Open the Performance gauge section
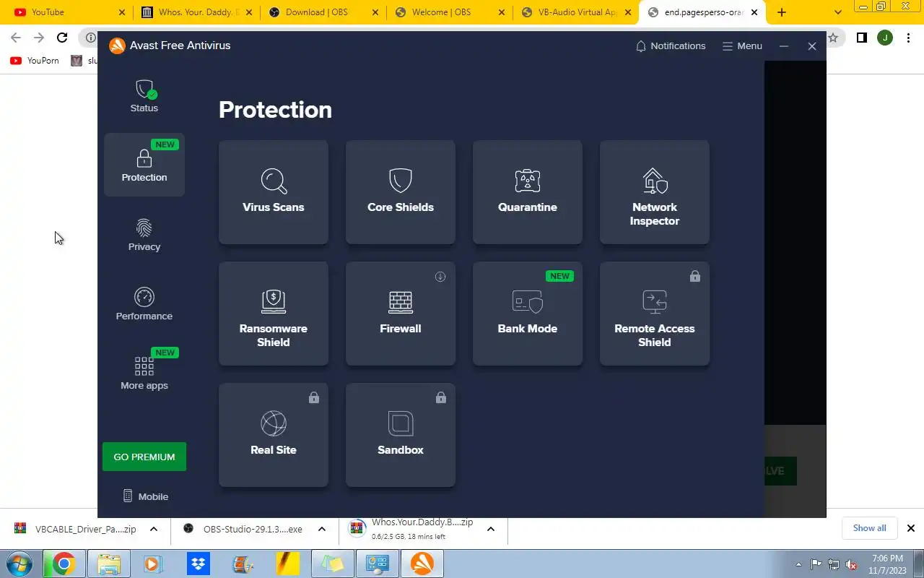This screenshot has height=578, width=924. [144, 304]
